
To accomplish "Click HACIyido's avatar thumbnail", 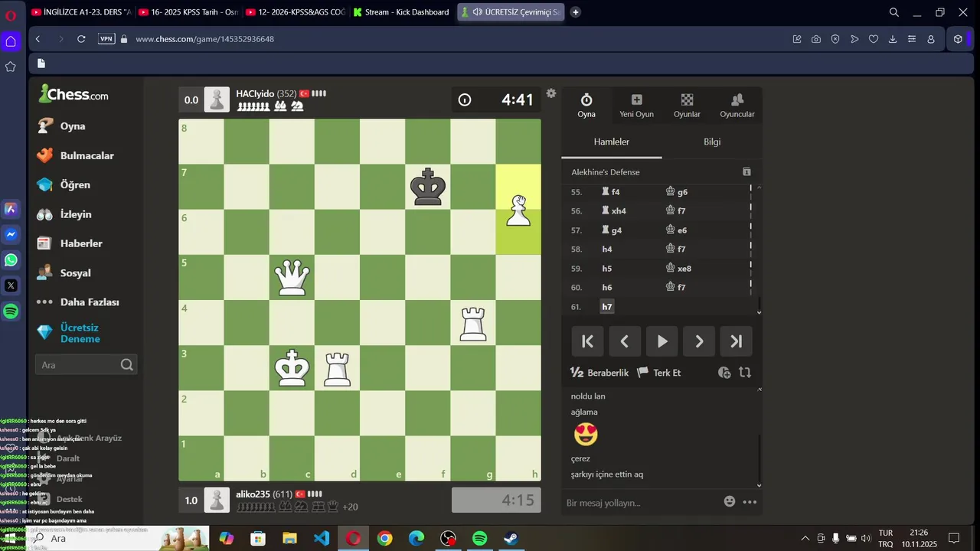I will 217,99.
